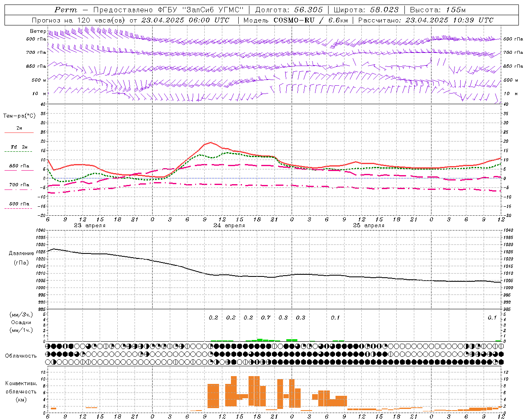The height and width of the screenshot is (420, 525).
Task: Click the green dashed sample under "Td 2м"
Action: (19, 152)
